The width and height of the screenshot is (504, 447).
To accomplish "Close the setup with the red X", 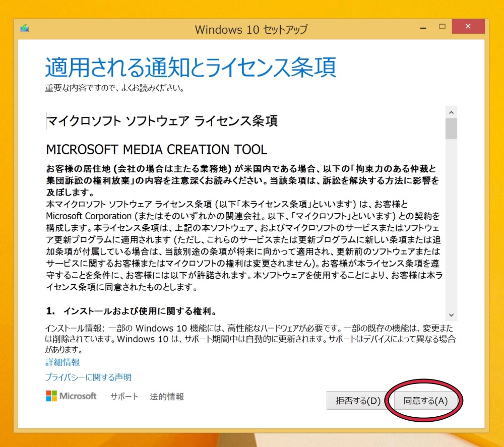I will coord(468,26).
